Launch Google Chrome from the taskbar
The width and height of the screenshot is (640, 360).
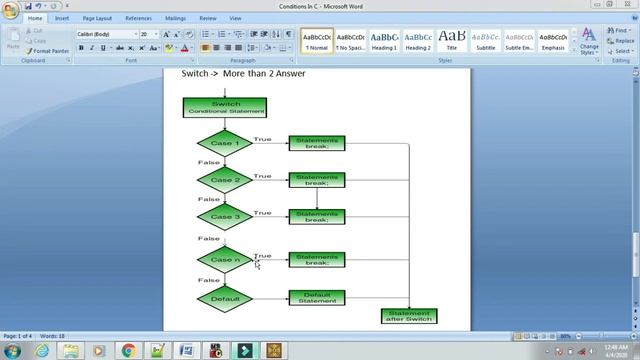[x=129, y=351]
